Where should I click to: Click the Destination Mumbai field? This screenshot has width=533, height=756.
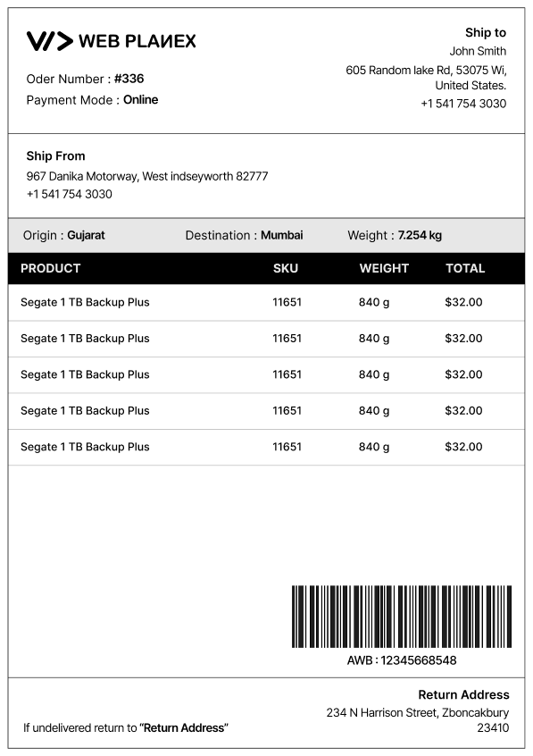[x=245, y=235]
